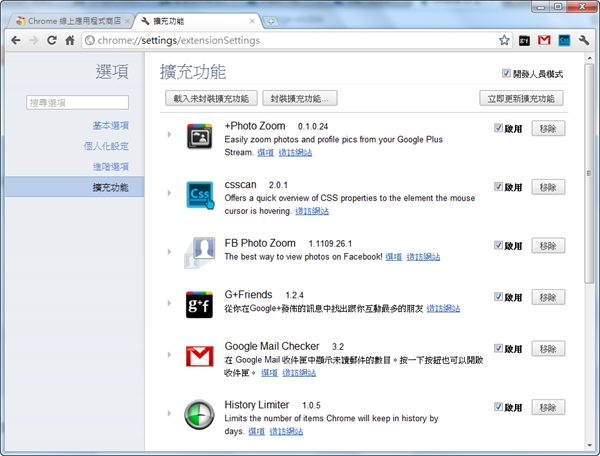Disable csscan via 啟用 checkbox
The image size is (600, 456).
(x=498, y=186)
